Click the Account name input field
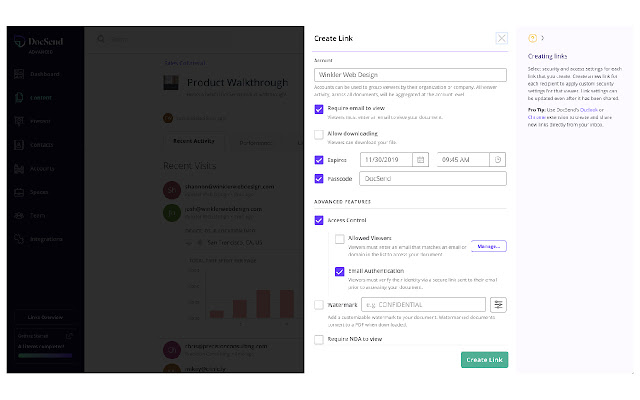 [x=410, y=75]
